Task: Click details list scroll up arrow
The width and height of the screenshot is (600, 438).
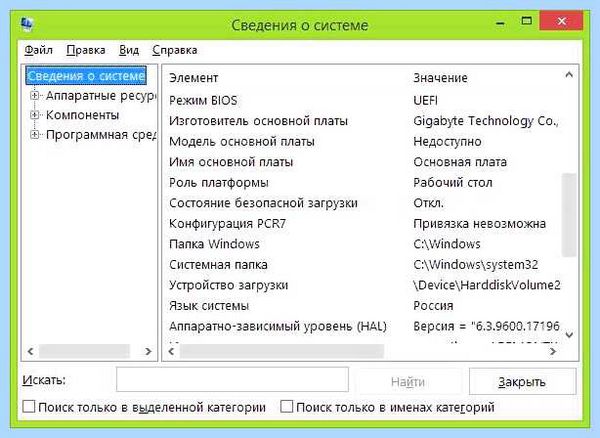Action: click(569, 75)
